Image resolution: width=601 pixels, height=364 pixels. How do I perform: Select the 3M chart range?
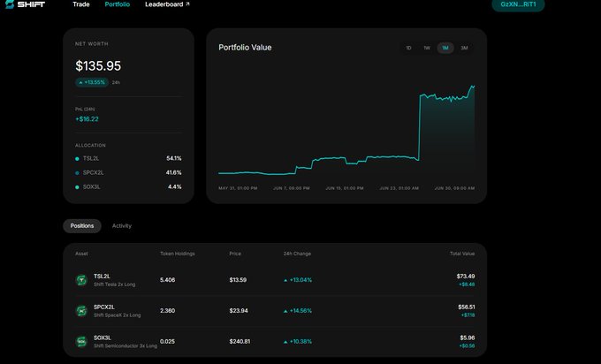pos(464,48)
